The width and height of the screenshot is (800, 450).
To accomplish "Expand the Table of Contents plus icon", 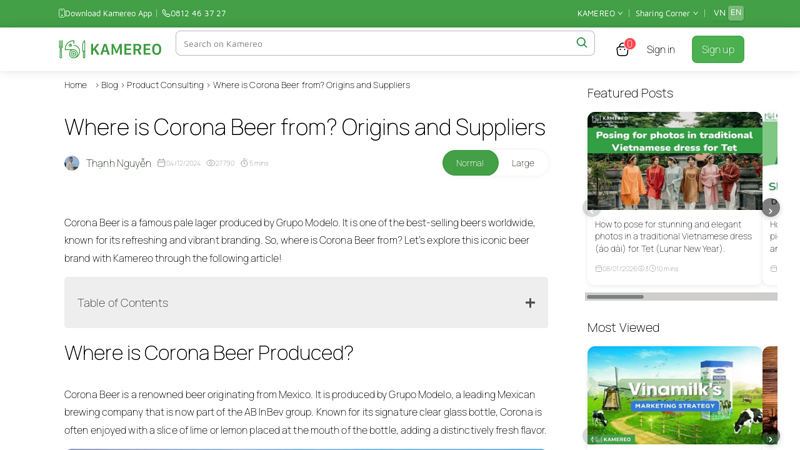I will coord(530,303).
